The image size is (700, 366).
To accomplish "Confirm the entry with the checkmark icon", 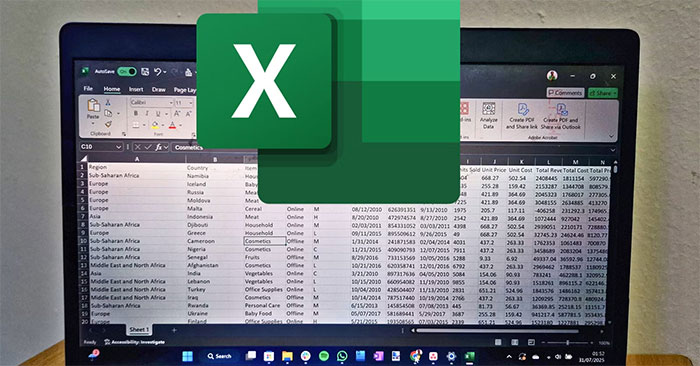I will (148, 147).
